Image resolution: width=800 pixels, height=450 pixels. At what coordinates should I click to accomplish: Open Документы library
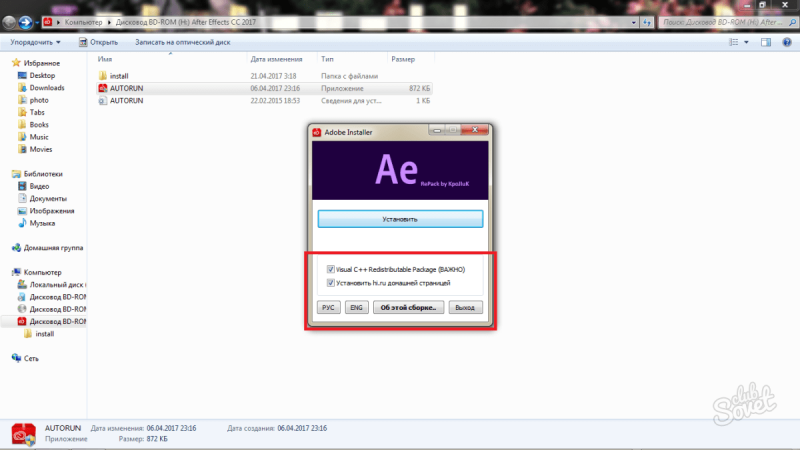point(47,198)
